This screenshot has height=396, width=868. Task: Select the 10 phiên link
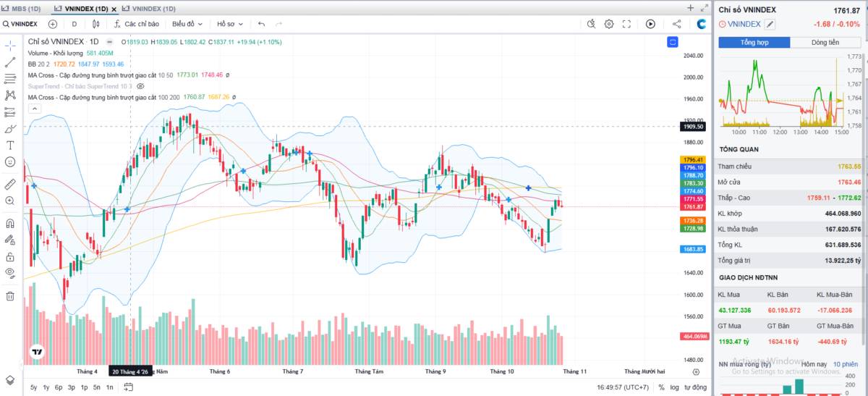click(845, 363)
